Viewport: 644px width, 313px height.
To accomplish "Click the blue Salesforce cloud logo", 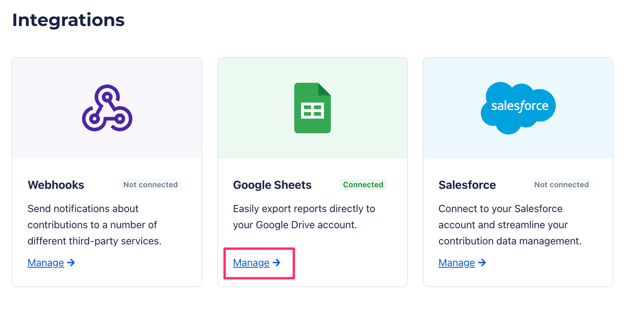I will 518,107.
